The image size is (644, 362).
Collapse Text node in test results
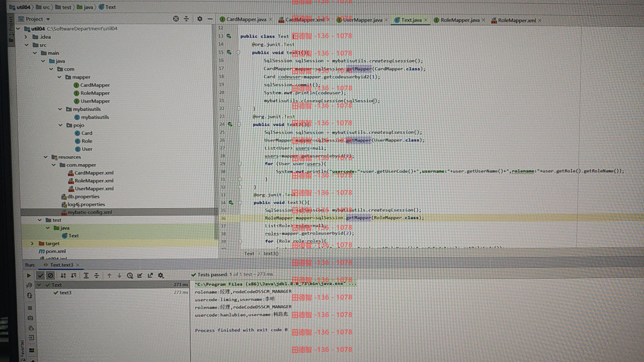click(x=39, y=285)
